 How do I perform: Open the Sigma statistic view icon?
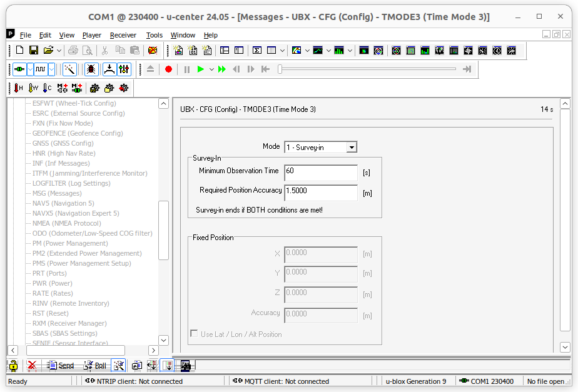click(x=257, y=50)
